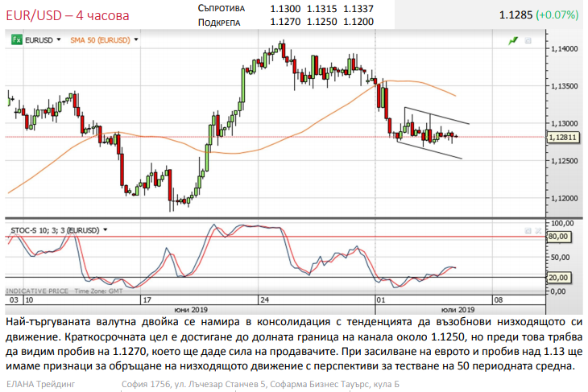This screenshot has height=392, width=588.
Task: Click the resistance value 1.1300
Action: [285, 9]
